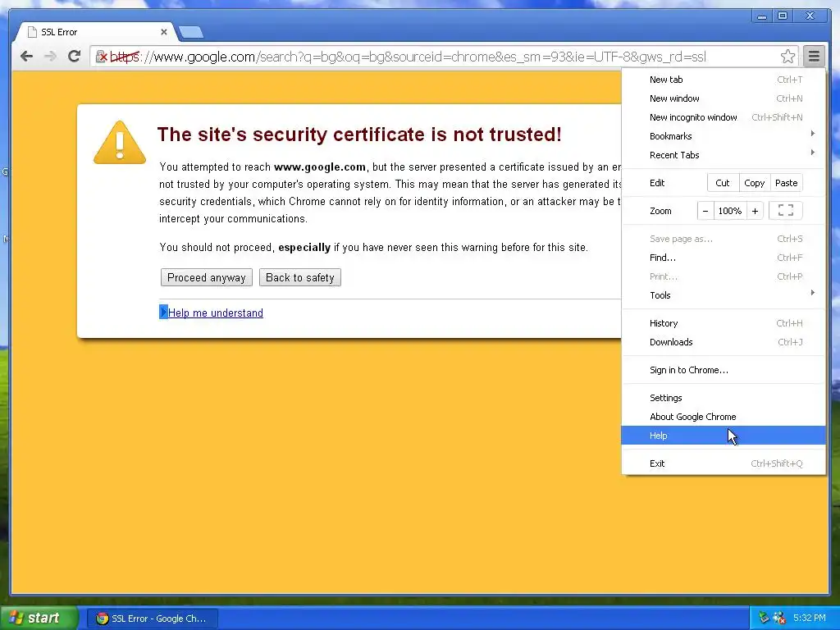Click the Copy button in Edit row
Viewport: 840px width, 630px height.
pos(755,183)
